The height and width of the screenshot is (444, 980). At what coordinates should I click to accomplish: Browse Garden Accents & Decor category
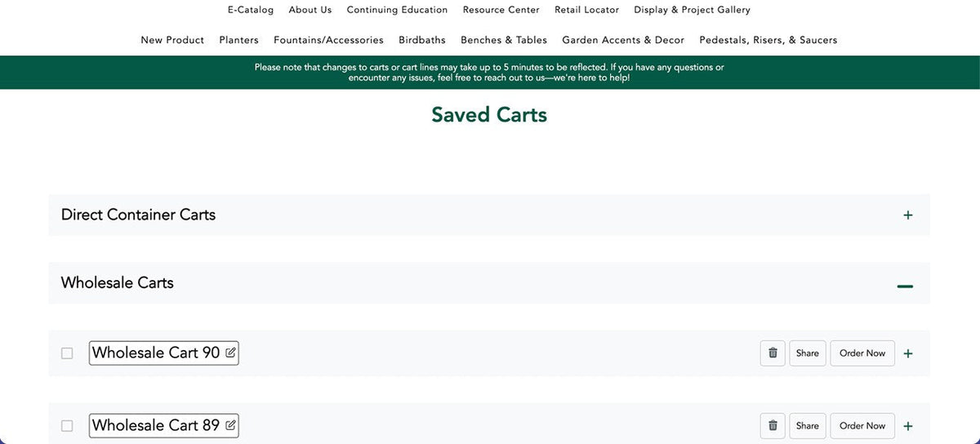point(623,40)
